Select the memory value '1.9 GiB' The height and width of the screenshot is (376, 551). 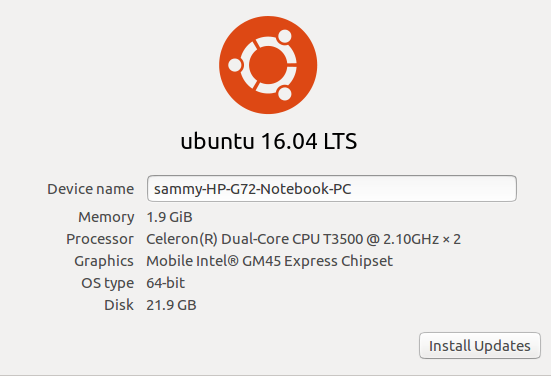(169, 217)
